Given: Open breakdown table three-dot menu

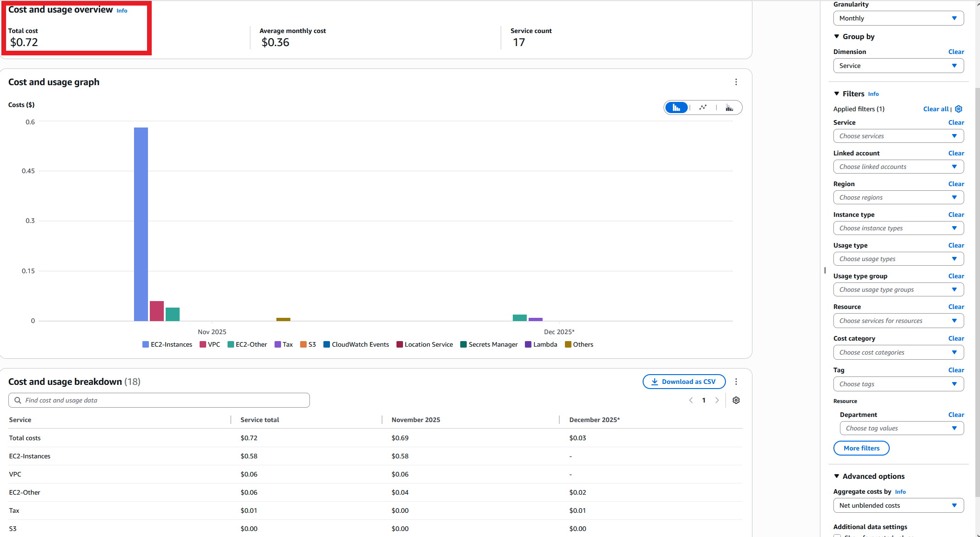Looking at the screenshot, I should point(736,382).
